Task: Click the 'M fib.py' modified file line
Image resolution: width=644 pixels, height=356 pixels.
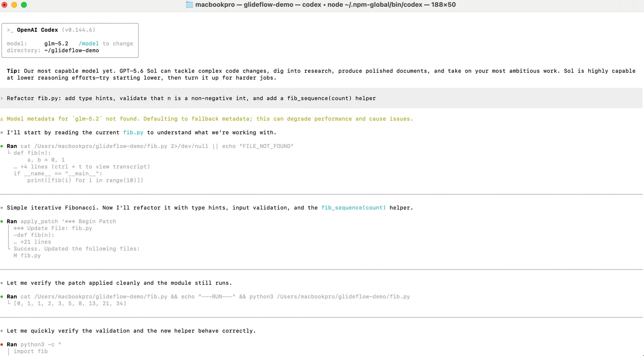Action: [x=27, y=256]
